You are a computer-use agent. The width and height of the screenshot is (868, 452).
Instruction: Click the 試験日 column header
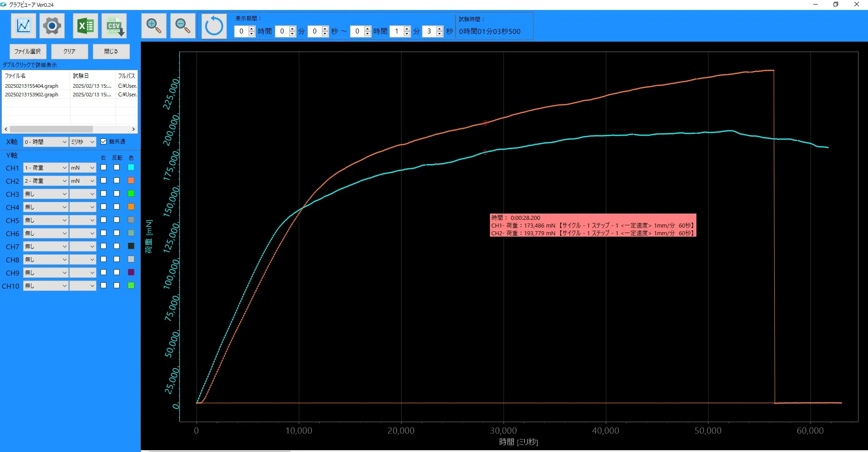point(93,76)
